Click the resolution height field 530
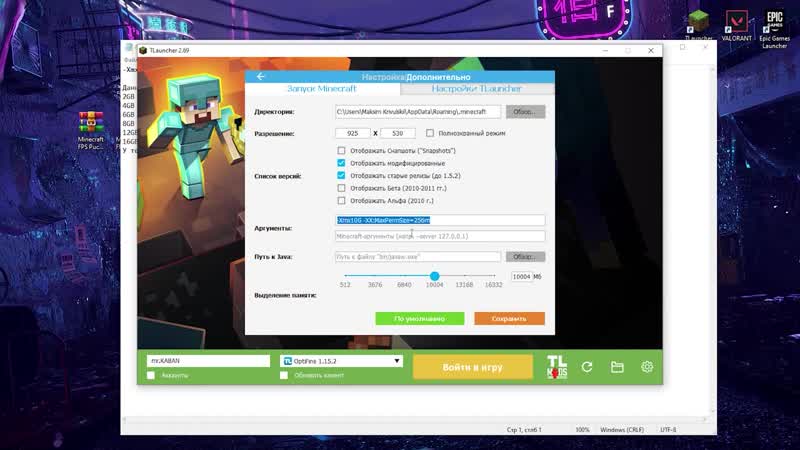Viewport: 800px width, 450px height. point(397,133)
